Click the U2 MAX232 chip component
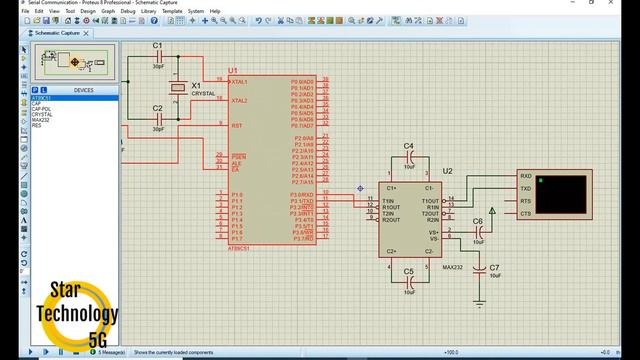The width and height of the screenshot is (640, 360). (x=410, y=220)
